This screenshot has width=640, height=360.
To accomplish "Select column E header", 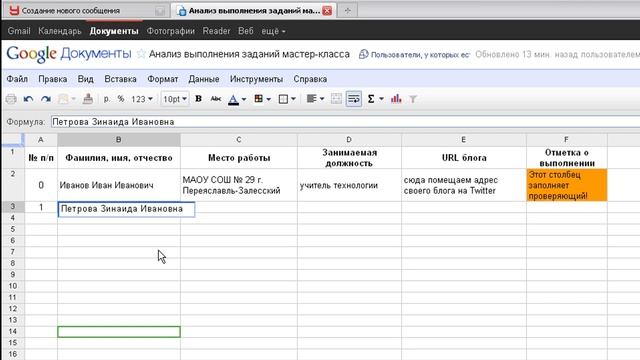I will click(463, 140).
